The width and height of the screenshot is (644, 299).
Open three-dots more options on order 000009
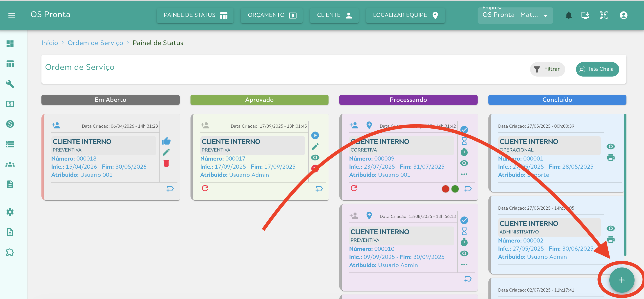(x=464, y=174)
